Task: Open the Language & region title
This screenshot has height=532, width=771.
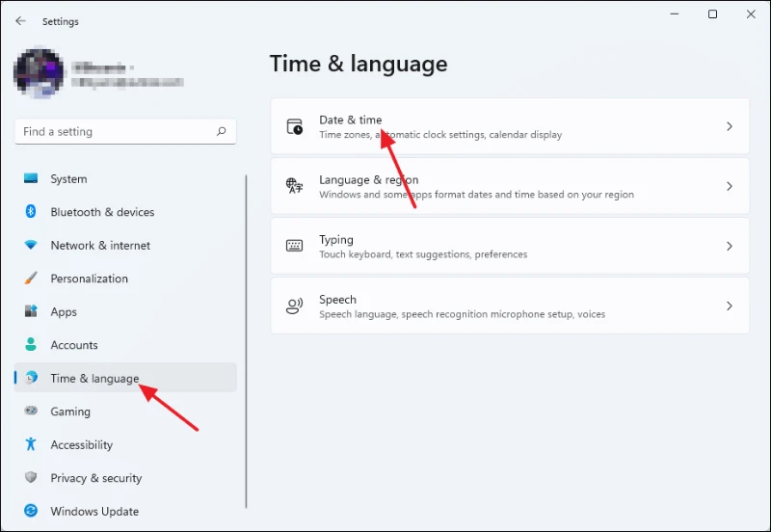Action: [x=369, y=179]
